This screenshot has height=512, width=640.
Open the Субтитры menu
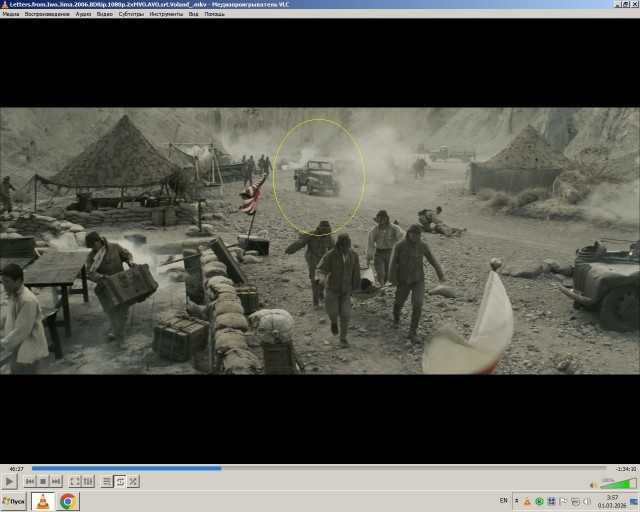(x=131, y=14)
